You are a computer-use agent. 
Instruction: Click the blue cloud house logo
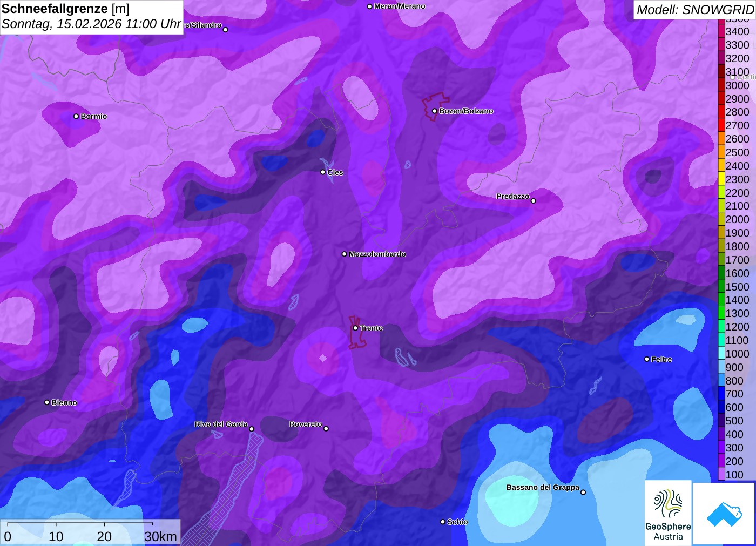(x=724, y=514)
